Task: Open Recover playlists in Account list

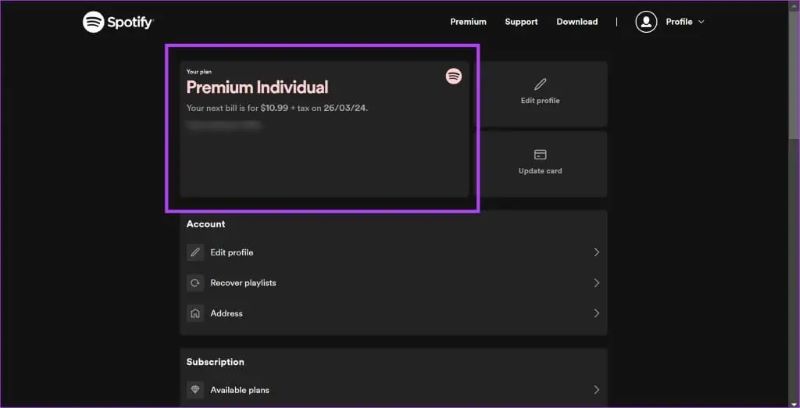Action: [393, 283]
